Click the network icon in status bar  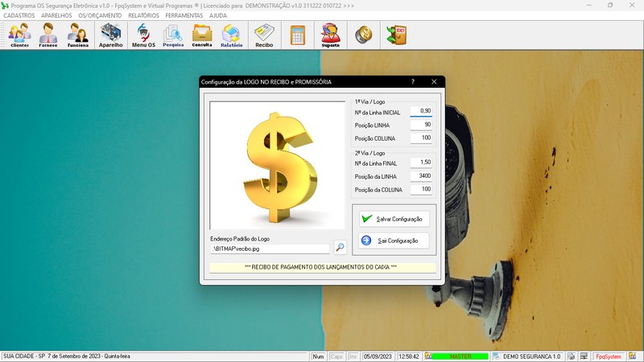tap(584, 356)
